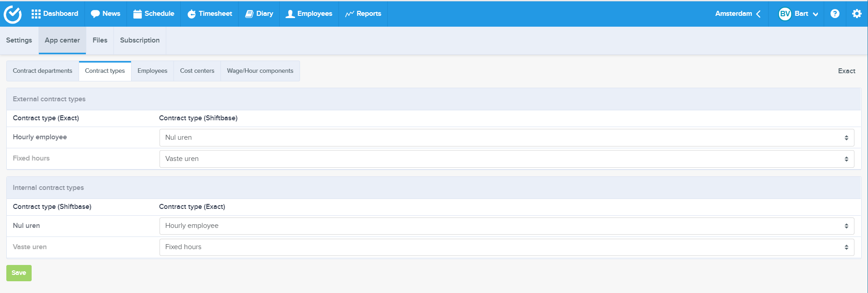The height and width of the screenshot is (293, 868).
Task: Click the Internal contract types heading
Action: coord(48,188)
